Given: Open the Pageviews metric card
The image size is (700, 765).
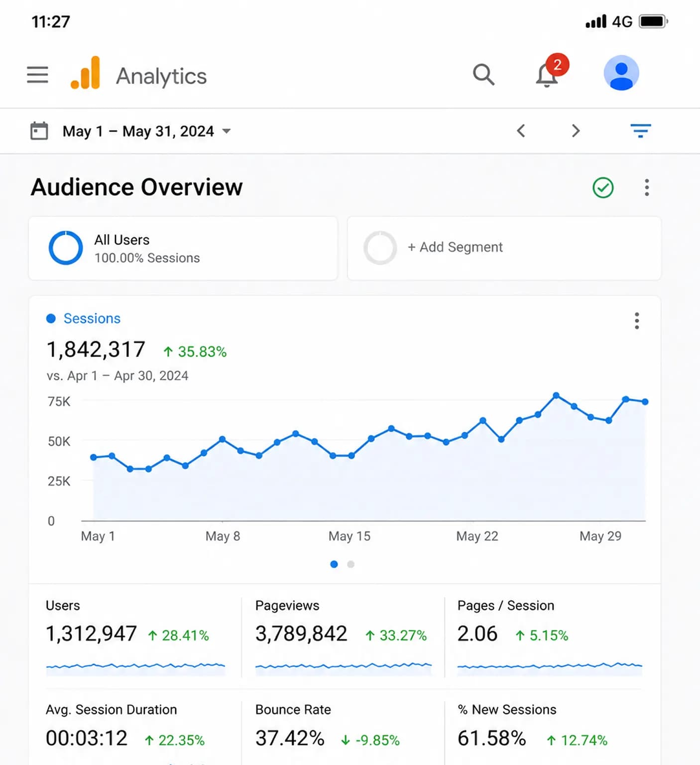Looking at the screenshot, I should pyautogui.click(x=343, y=637).
